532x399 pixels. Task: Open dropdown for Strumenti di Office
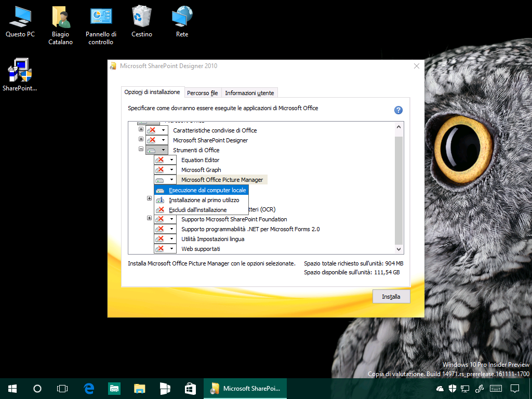164,150
